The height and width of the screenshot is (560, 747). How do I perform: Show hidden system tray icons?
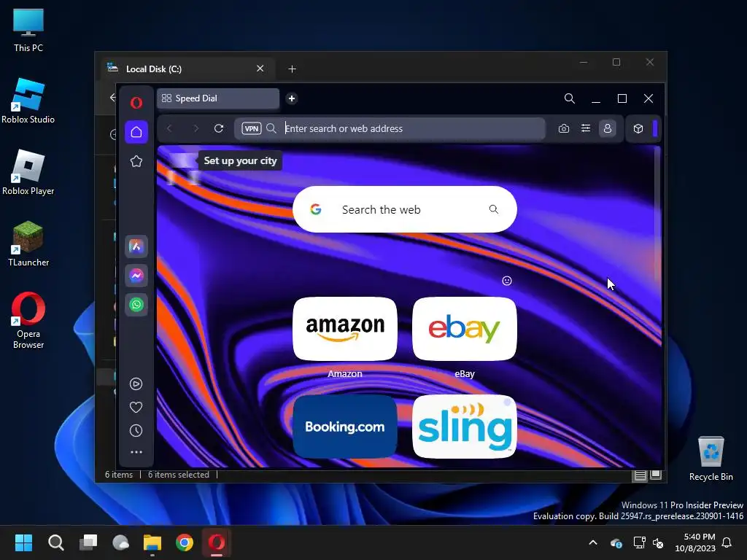click(593, 542)
